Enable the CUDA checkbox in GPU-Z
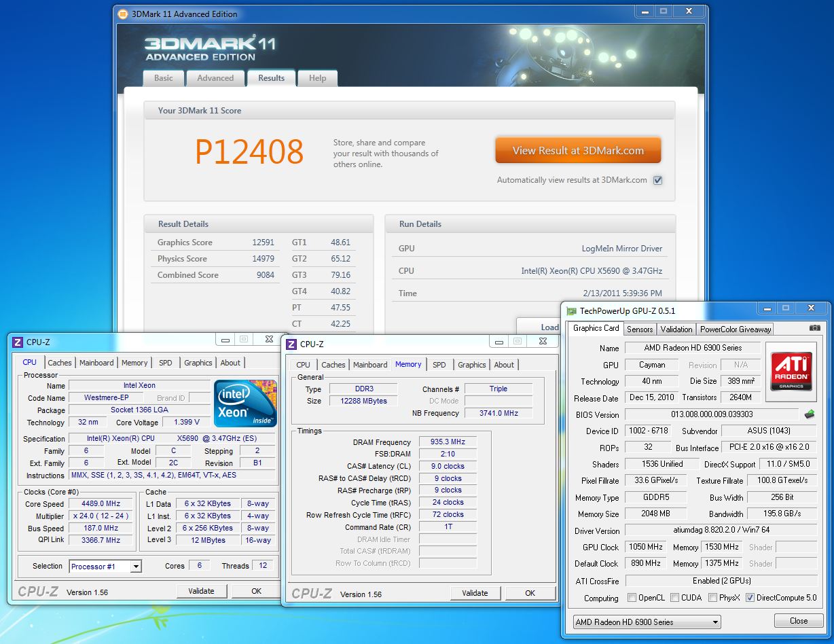Screen dimensions: 834x644 (x=675, y=598)
